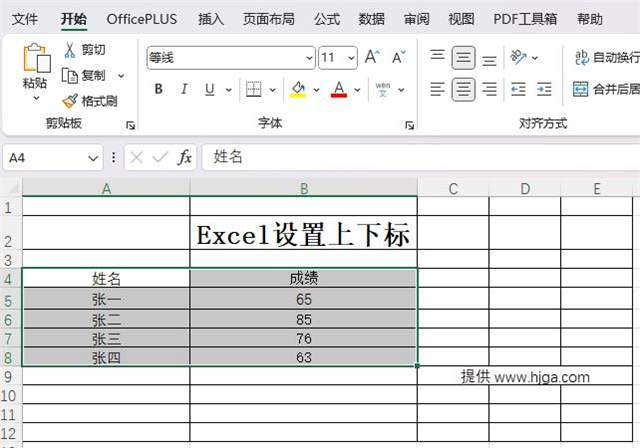640x448 pixels.
Task: Switch to the 插入 Insert tab
Action: pyautogui.click(x=211, y=19)
